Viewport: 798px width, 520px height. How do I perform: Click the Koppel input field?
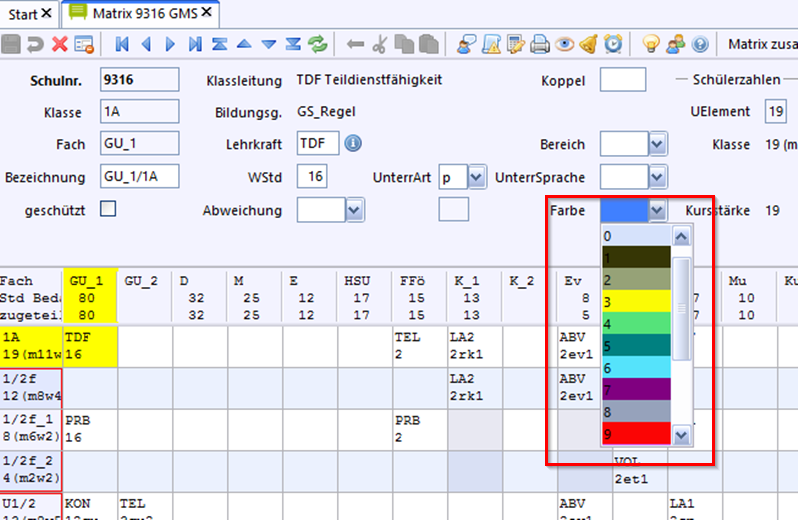tap(623, 79)
